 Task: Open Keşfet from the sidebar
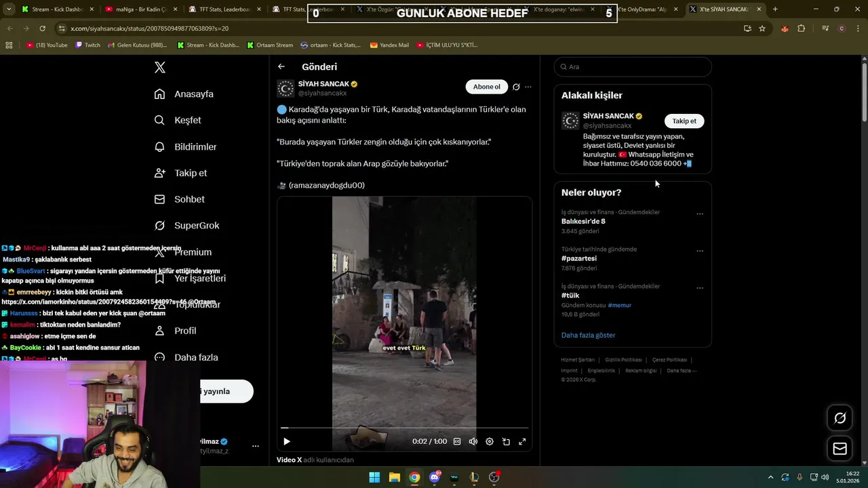(x=178, y=120)
